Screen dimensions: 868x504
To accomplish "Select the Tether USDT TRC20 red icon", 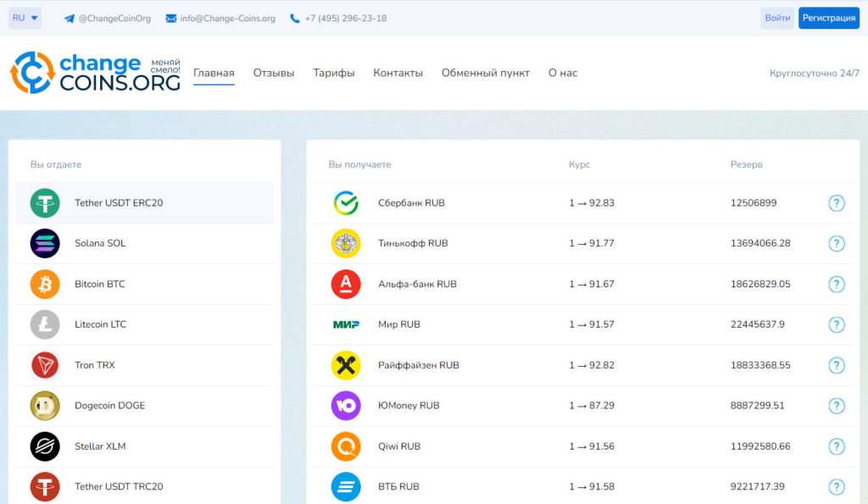I will tap(45, 487).
